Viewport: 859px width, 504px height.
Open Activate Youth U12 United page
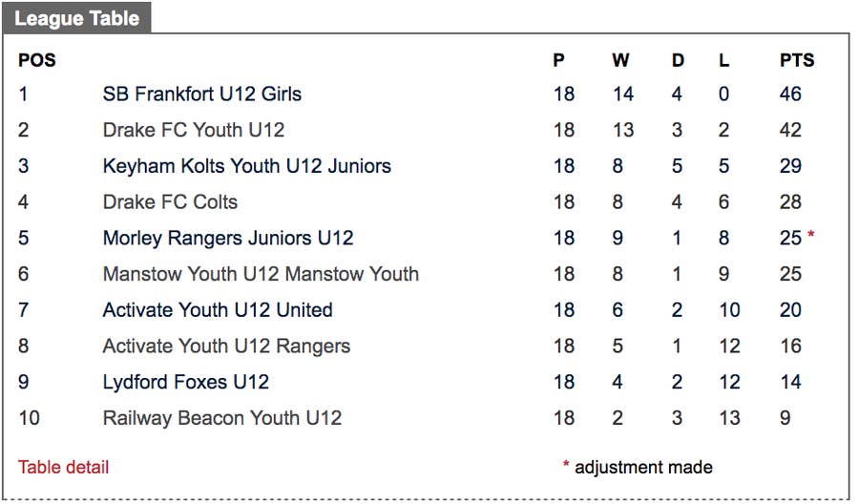pos(218,310)
